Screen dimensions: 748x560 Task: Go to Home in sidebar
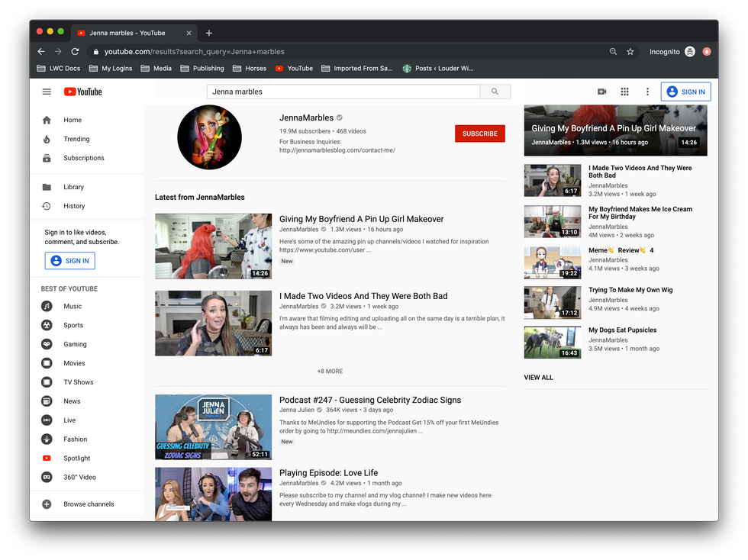[73, 120]
